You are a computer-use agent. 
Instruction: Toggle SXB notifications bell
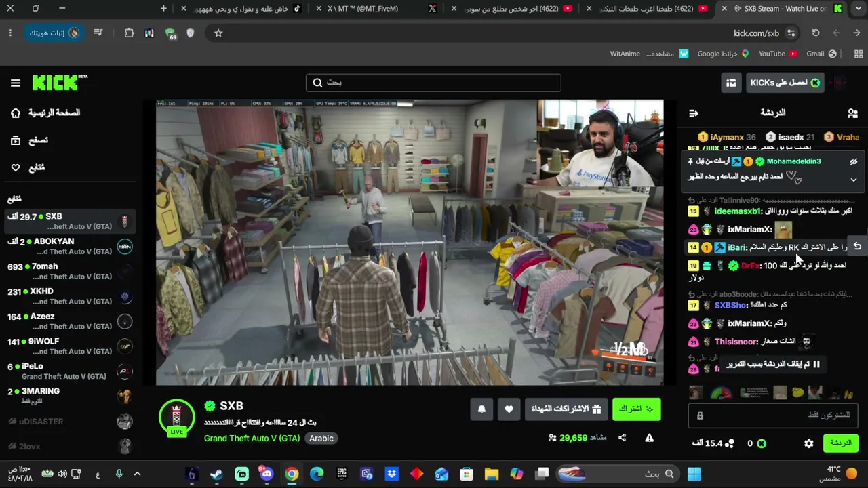[481, 409]
